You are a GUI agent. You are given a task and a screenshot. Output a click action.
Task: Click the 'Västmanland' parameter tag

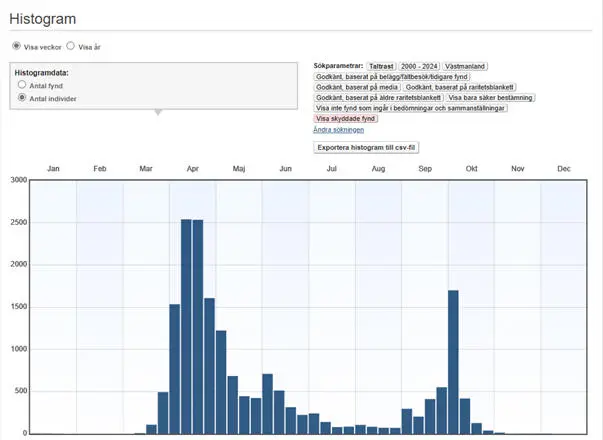(x=465, y=66)
